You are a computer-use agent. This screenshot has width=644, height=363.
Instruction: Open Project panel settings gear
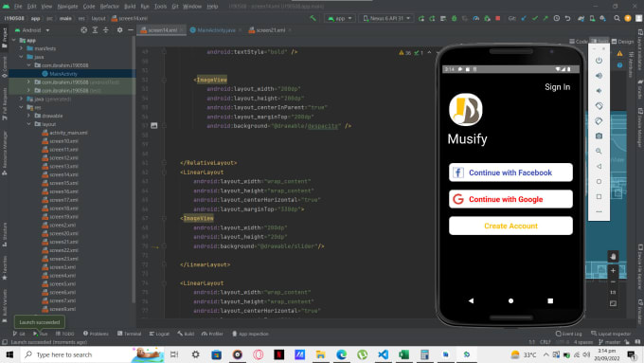click(119, 30)
